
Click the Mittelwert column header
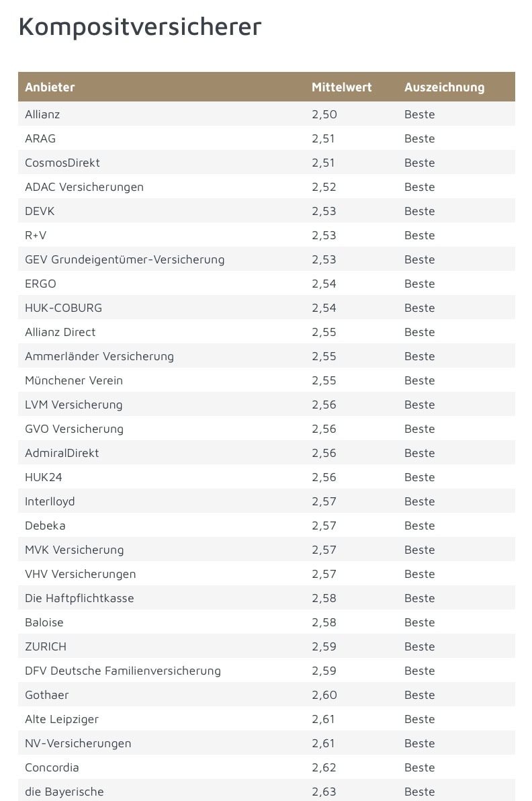tap(341, 87)
